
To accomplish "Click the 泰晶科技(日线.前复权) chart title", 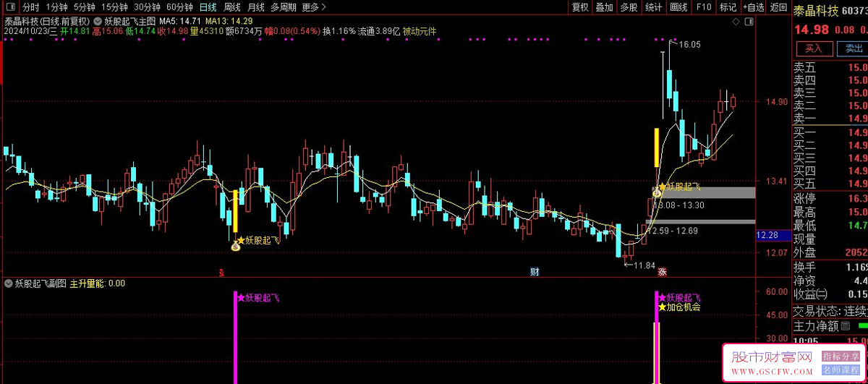I will click(47, 21).
